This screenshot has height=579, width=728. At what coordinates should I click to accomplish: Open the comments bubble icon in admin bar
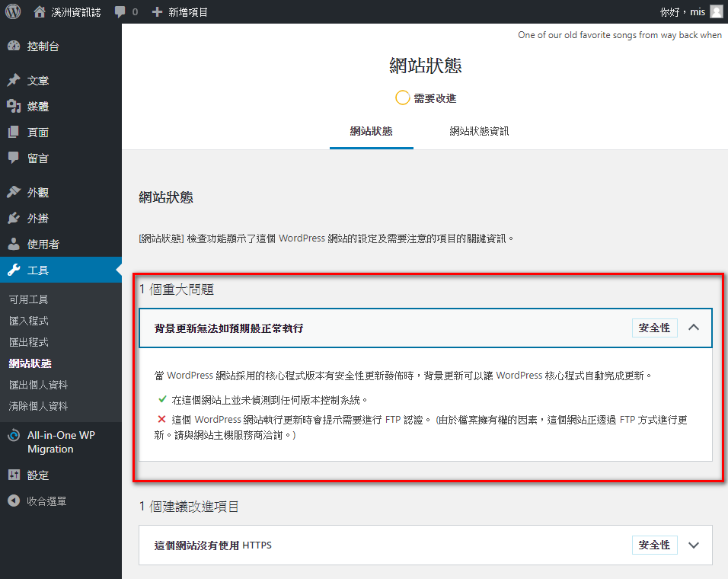coord(120,12)
